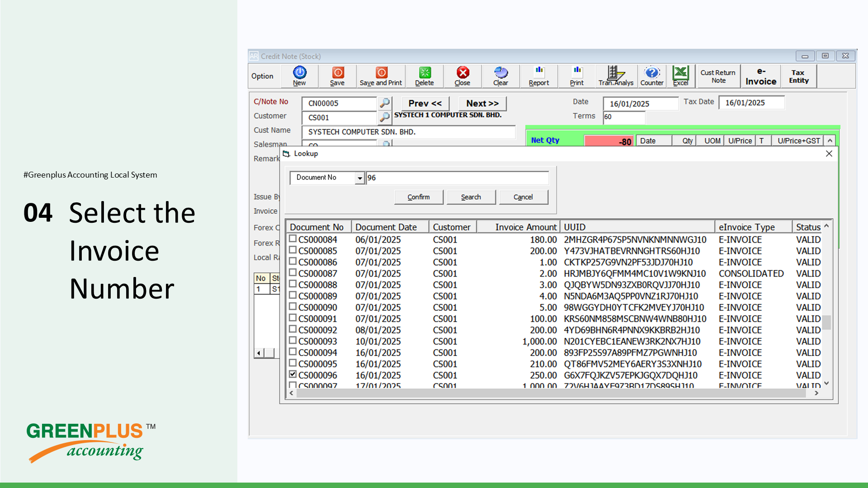Tick checkbox for CS000085
This screenshot has width=868, height=488.
[x=293, y=250]
